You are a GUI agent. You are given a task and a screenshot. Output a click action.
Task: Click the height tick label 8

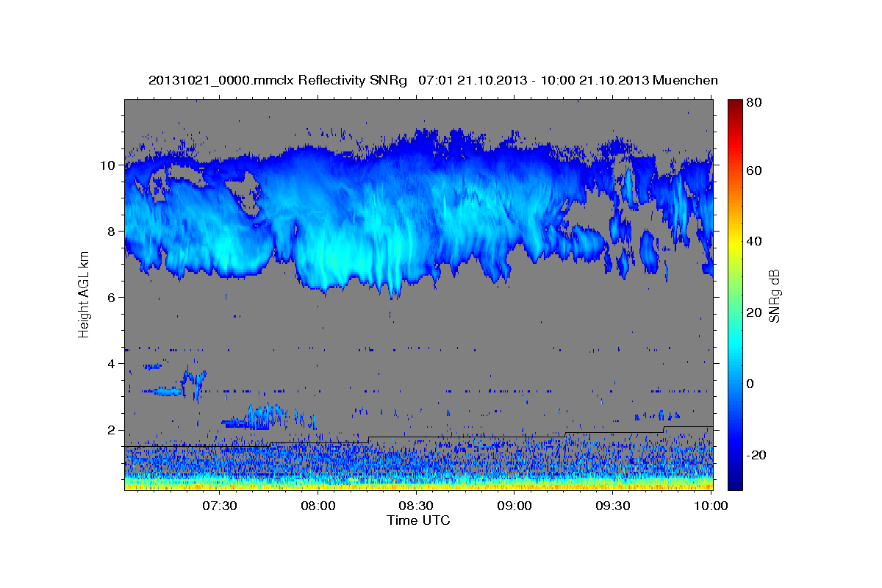[x=112, y=232]
